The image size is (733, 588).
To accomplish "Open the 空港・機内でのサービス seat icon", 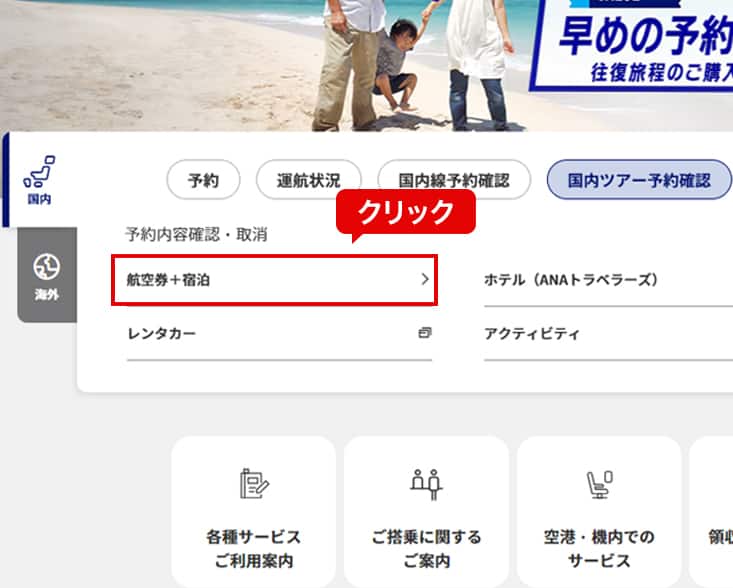I will pos(599,484).
